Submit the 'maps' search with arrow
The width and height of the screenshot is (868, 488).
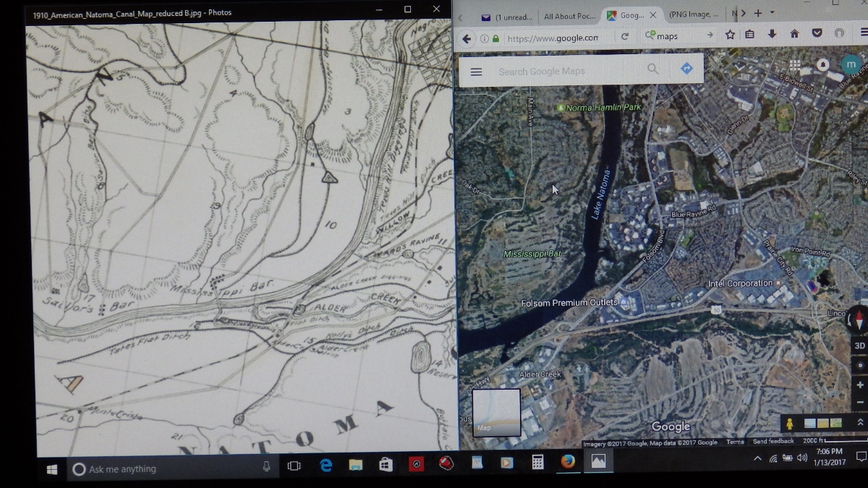coord(710,35)
